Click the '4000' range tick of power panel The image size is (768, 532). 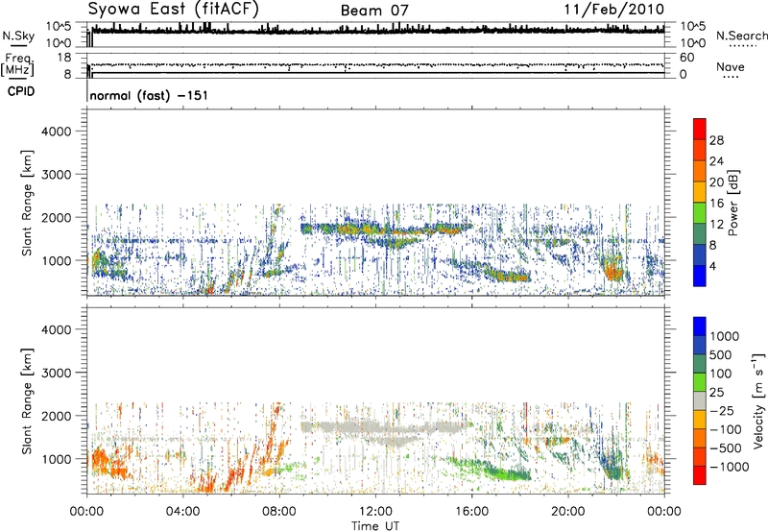(x=56, y=132)
